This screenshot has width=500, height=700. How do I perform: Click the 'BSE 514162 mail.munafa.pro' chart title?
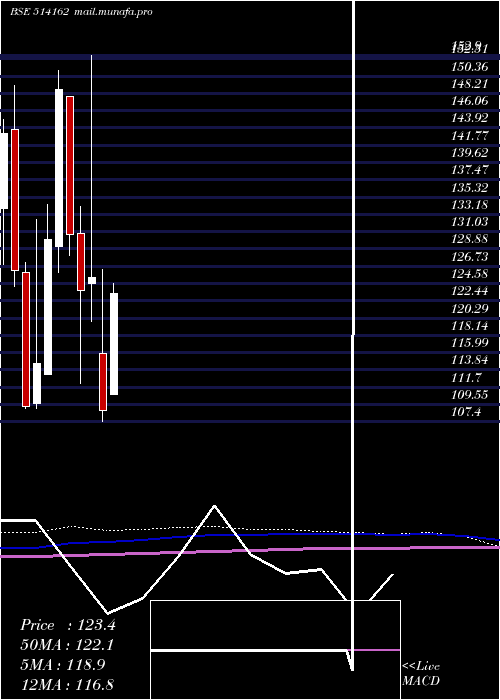81,12
